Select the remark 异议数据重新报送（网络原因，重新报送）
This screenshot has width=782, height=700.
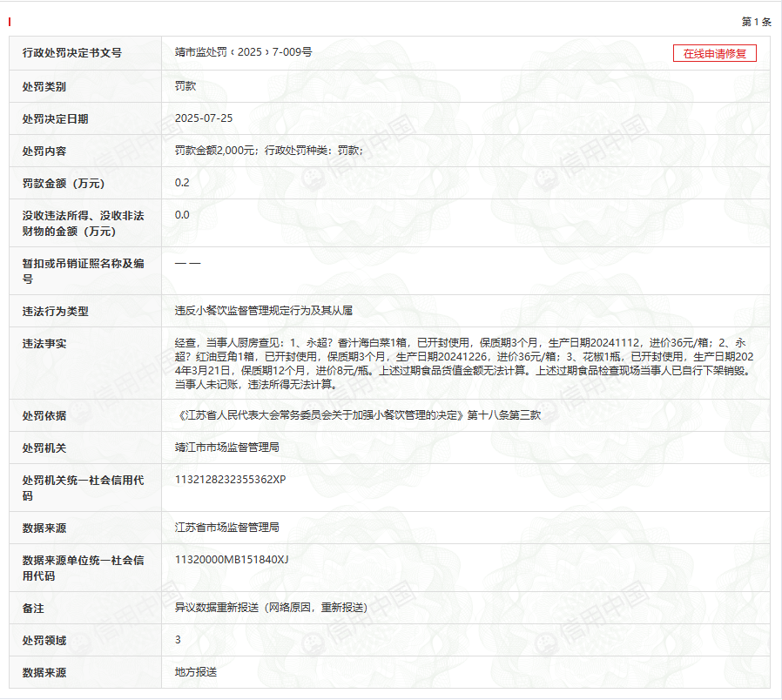[x=272, y=607]
